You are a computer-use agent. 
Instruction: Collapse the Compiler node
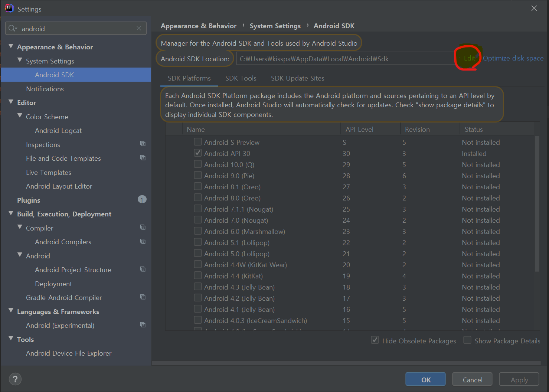coord(20,227)
